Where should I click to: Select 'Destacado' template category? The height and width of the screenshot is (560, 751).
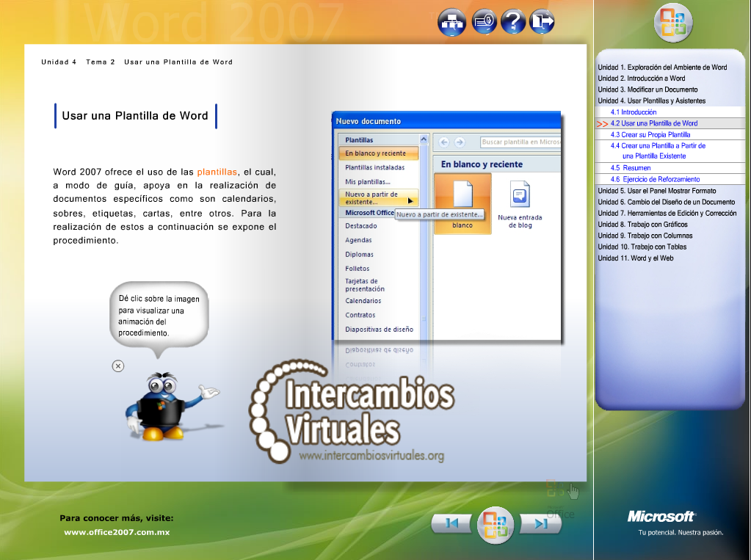point(360,226)
